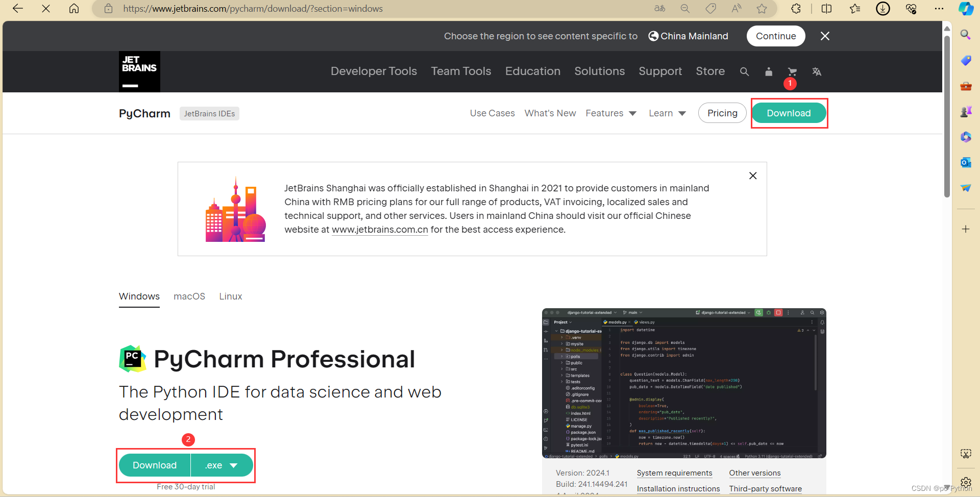Close the region selection banner
980x497 pixels.
point(825,36)
